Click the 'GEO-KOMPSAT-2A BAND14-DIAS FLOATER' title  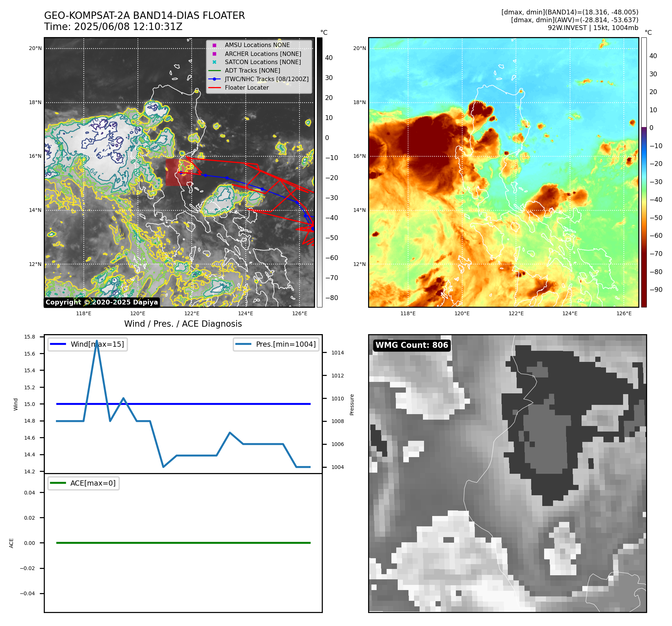click(145, 16)
